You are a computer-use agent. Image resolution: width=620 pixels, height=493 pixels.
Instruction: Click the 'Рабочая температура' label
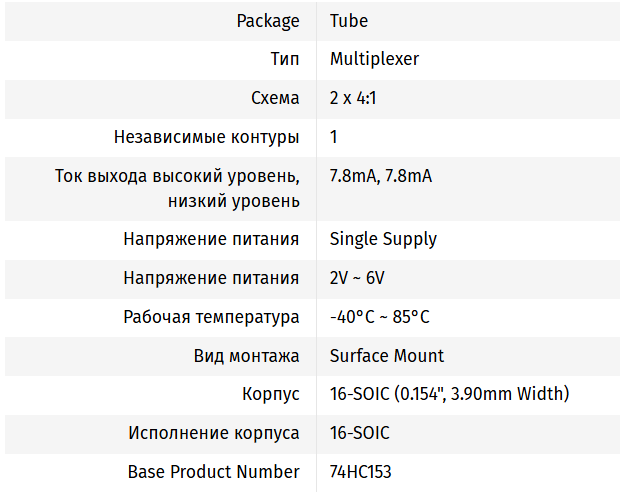click(211, 317)
